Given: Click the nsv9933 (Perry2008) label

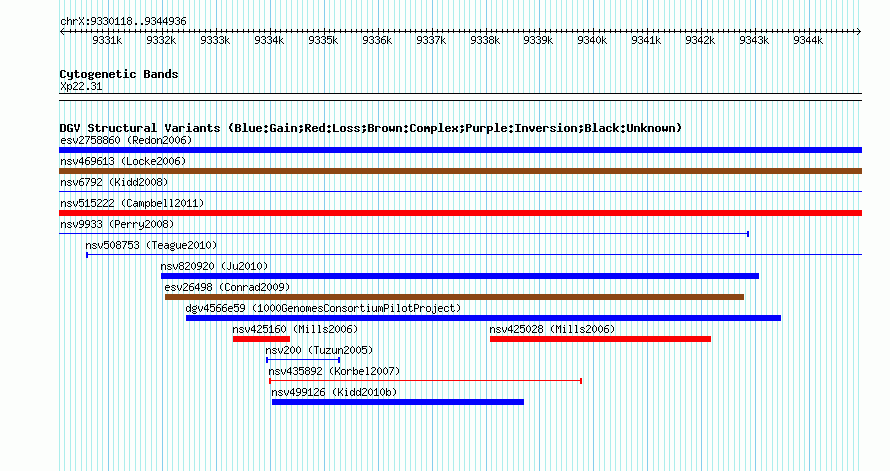Looking at the screenshot, I should pos(117,224).
